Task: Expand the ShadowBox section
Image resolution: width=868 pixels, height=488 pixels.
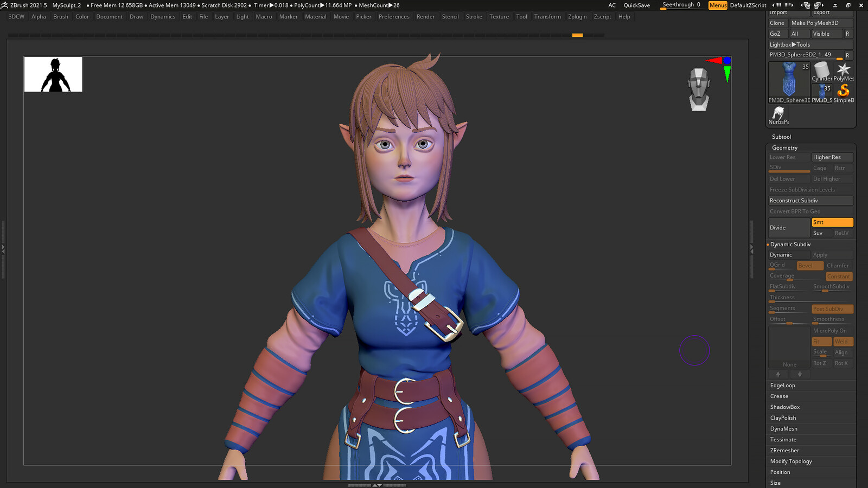Action: click(x=784, y=407)
